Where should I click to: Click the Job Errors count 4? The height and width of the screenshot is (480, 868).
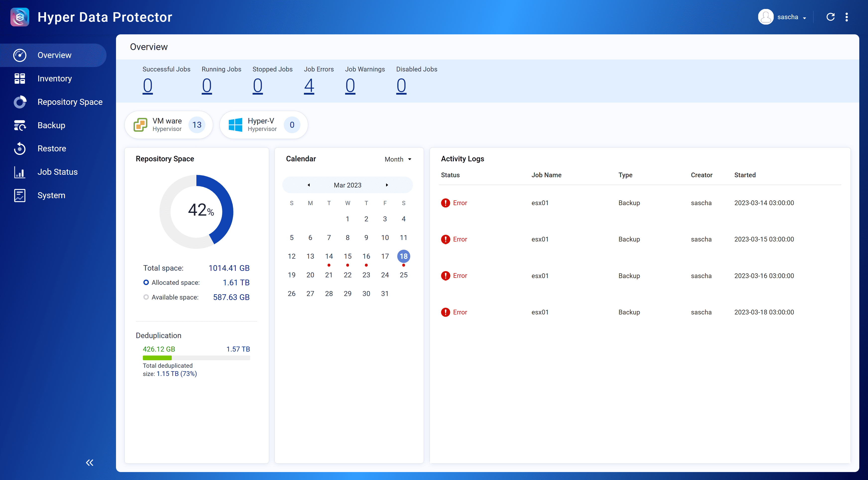click(309, 86)
